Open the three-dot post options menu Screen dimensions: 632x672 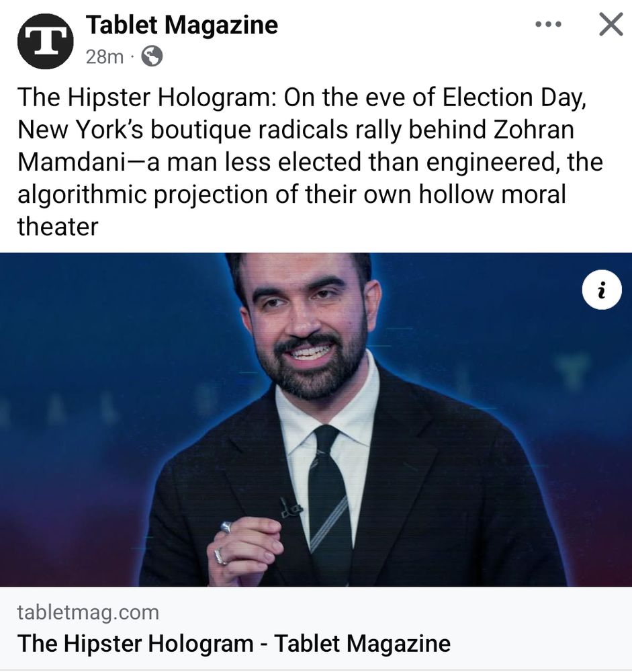click(x=549, y=24)
